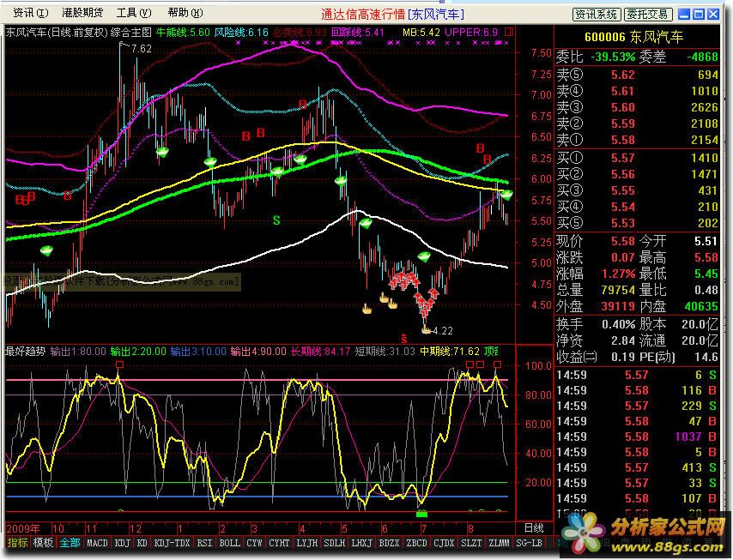Select the CJDX indicator tab
The height and width of the screenshot is (560, 733).
444,543
